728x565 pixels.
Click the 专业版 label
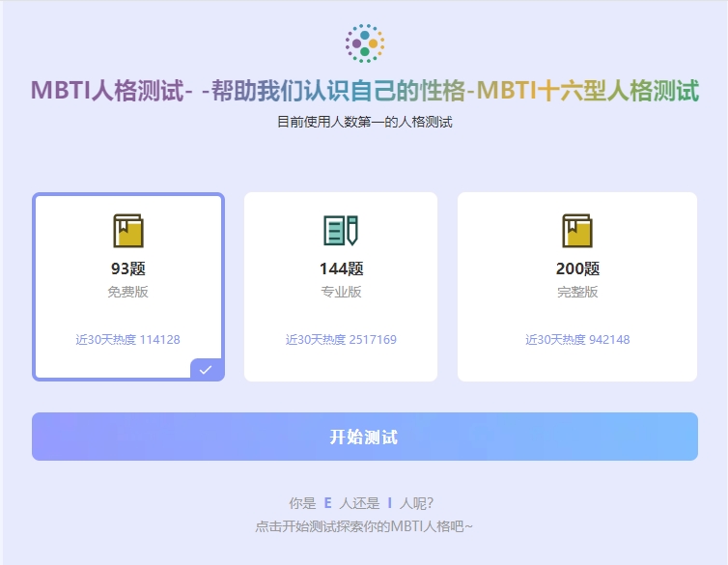(x=340, y=292)
